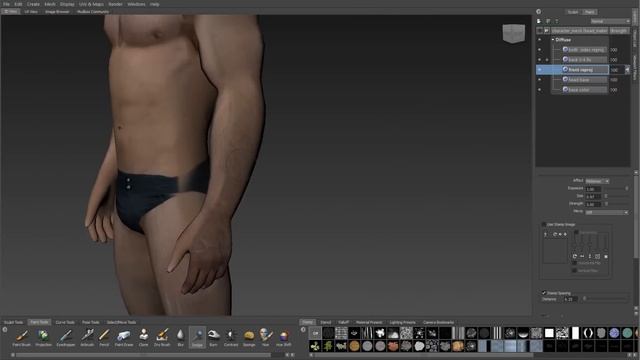Screen dimensions: 640x360
Task: Toggle the Vertical Flip checkbox
Action: 575,270
